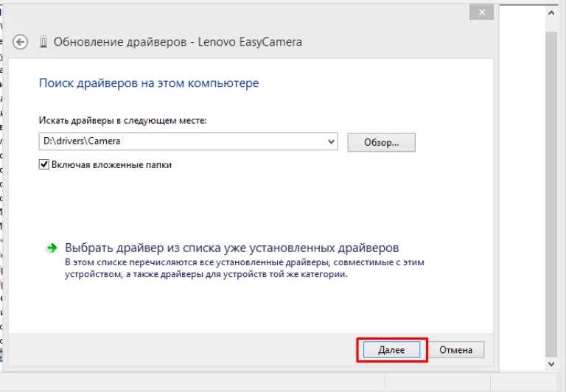
Task: Proceed with the Далее button
Action: [391, 350]
